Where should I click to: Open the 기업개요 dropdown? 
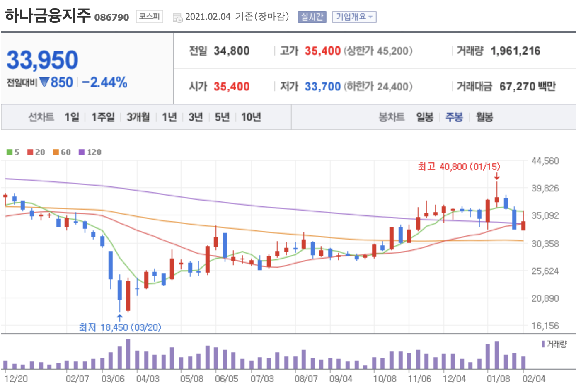354,17
